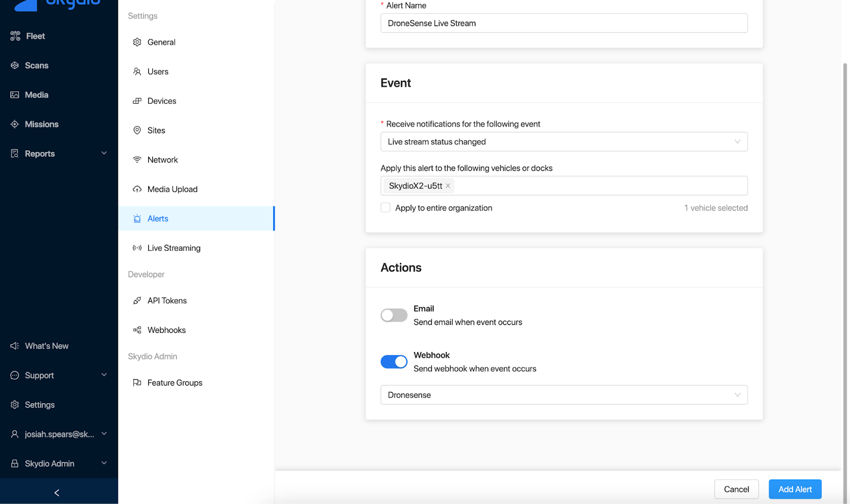
Task: Click the Add Alert button
Action: (x=795, y=489)
